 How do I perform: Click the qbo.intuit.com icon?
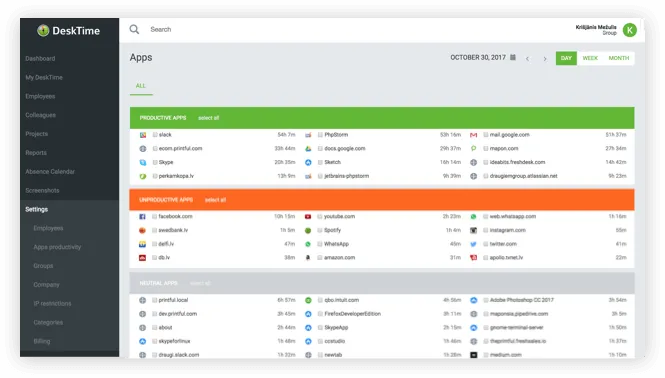tap(308, 300)
